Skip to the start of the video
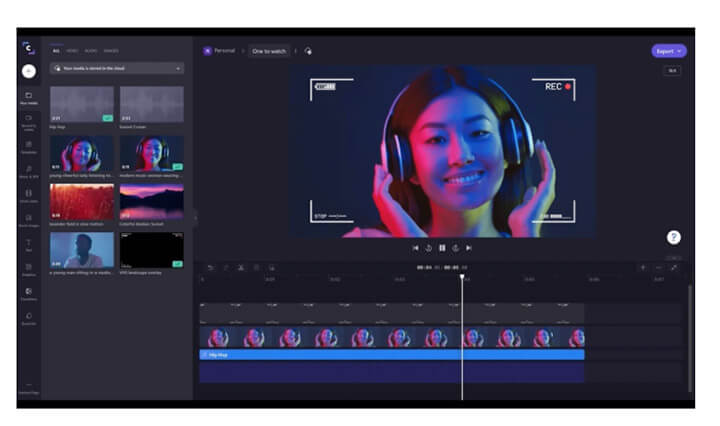 point(415,247)
